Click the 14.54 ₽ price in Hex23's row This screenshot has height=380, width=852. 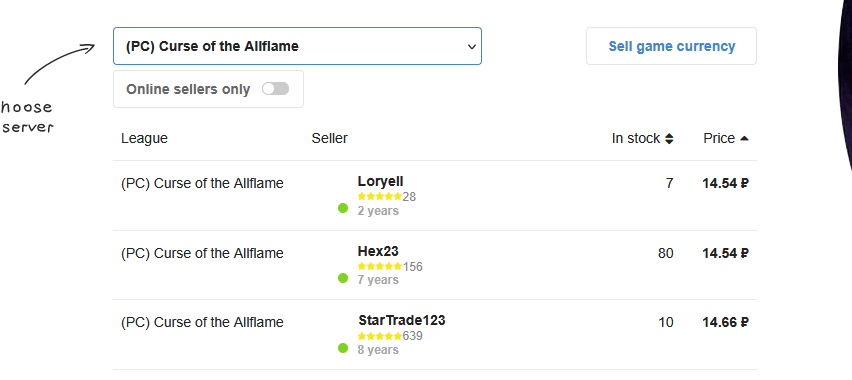point(725,253)
